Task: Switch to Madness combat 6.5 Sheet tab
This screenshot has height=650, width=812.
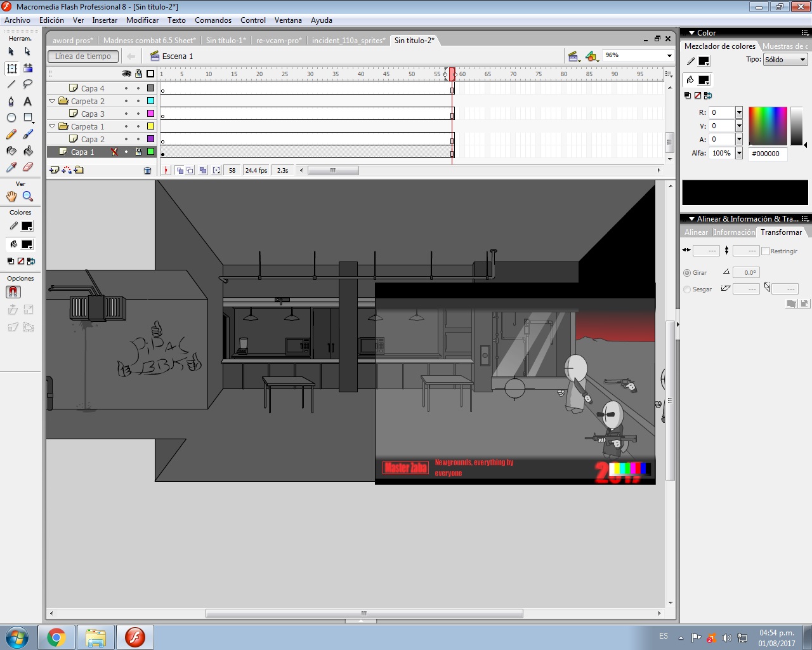Action: pos(149,40)
